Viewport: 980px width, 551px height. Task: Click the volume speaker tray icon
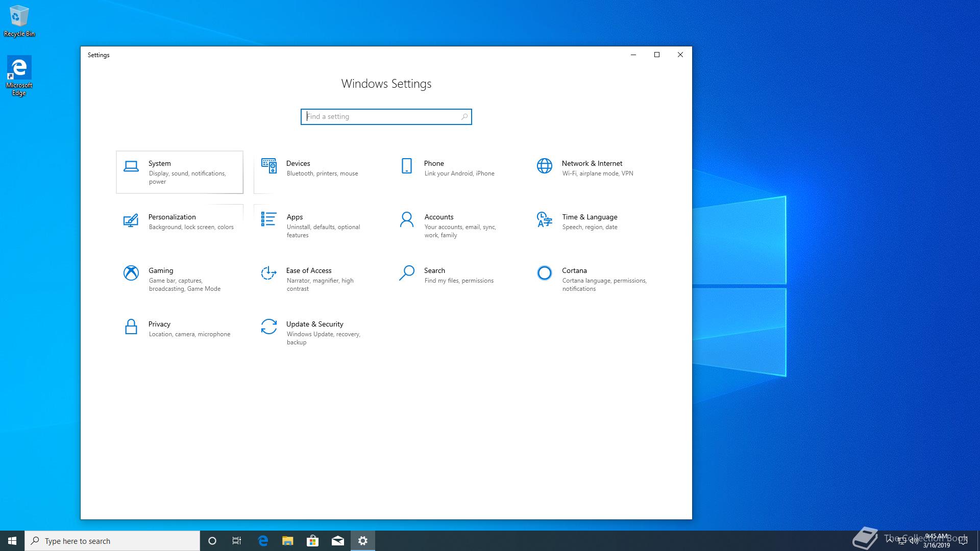click(914, 541)
